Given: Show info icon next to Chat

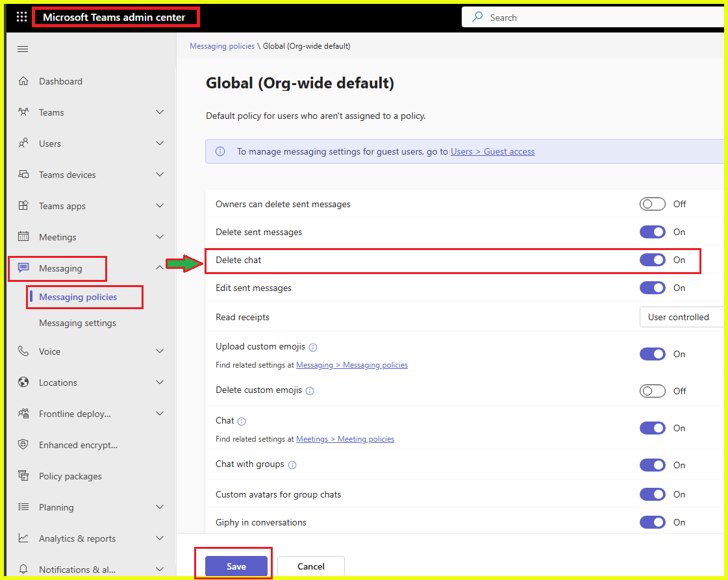Looking at the screenshot, I should click(x=242, y=422).
